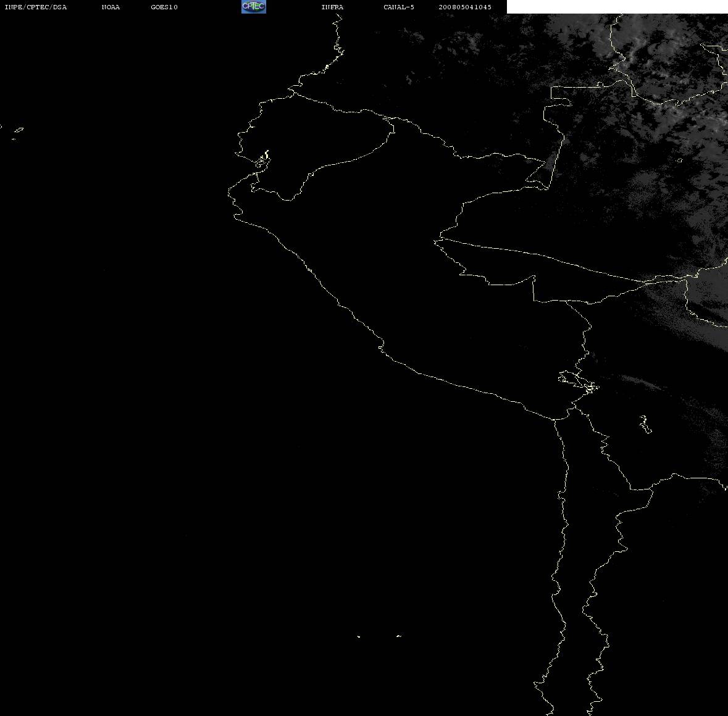The image size is (728, 716).
Task: Select the NOAA label in header
Action: point(111,7)
